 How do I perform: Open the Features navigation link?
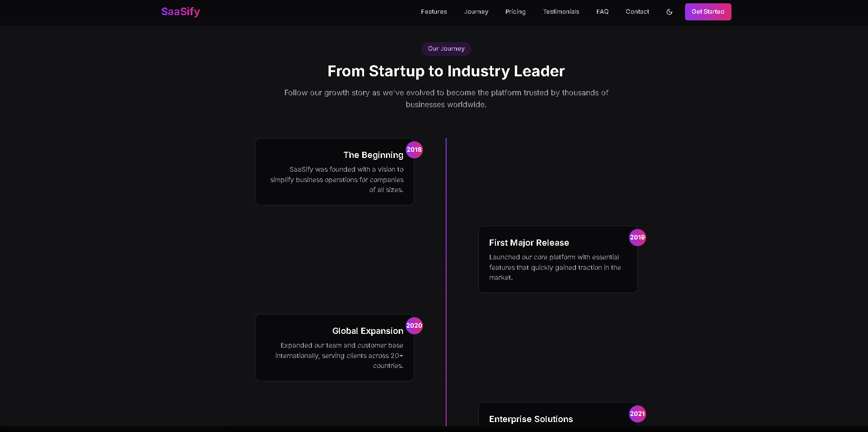pos(433,11)
